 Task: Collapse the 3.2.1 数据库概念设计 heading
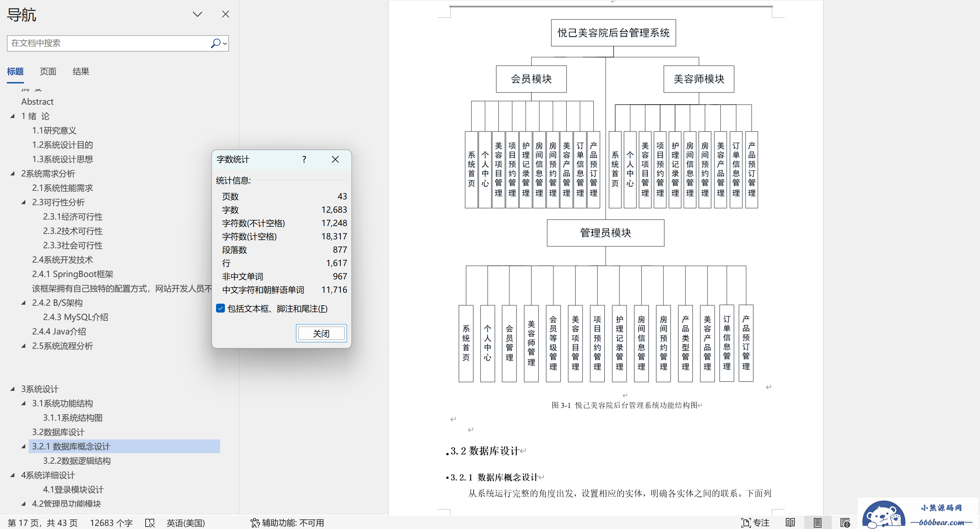tap(24, 446)
